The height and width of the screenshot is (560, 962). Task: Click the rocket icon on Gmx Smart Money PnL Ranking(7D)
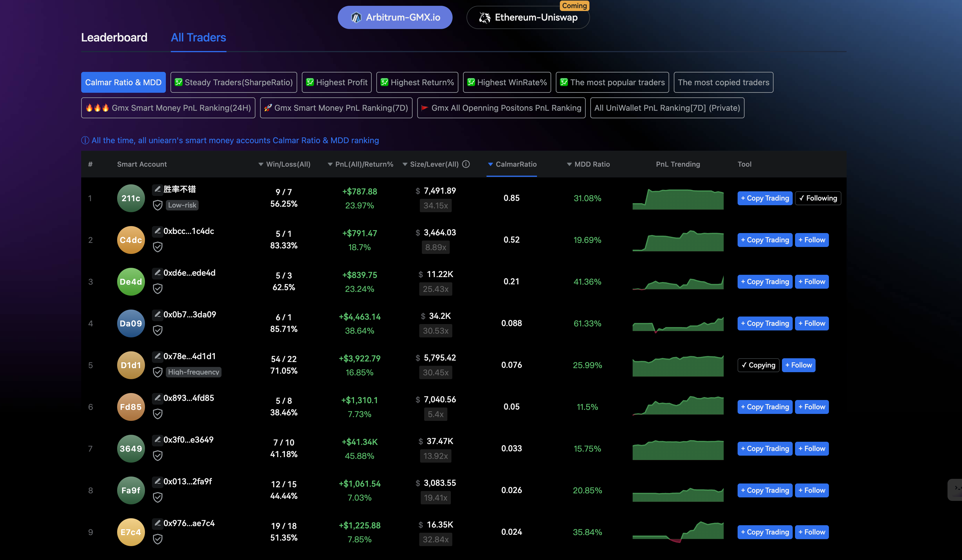tap(268, 108)
